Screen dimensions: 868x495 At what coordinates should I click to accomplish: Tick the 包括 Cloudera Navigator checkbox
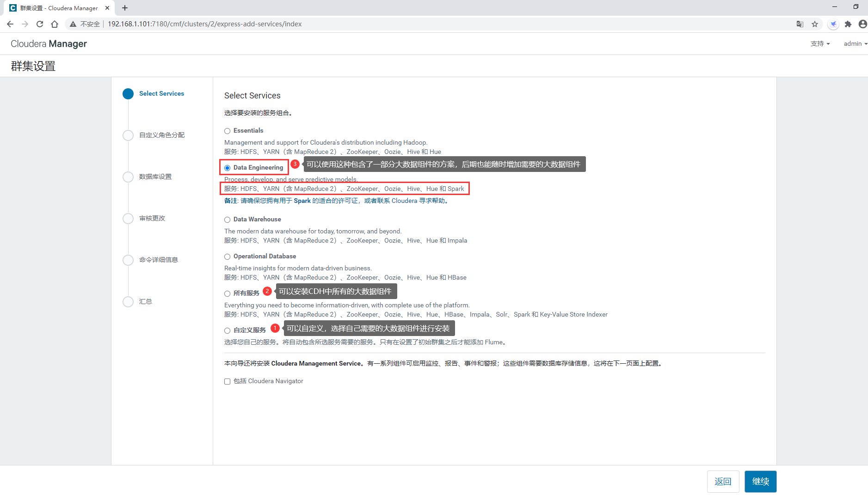tap(227, 381)
